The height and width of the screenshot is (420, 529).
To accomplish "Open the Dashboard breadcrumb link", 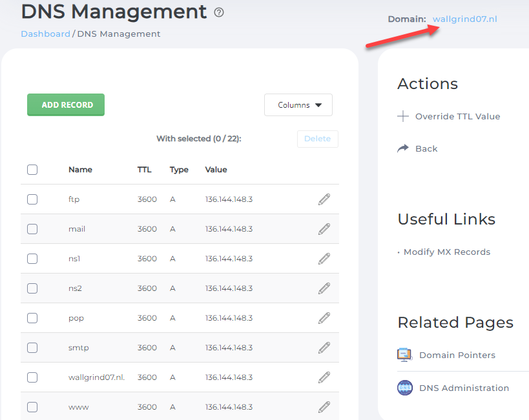I will 46,34.
